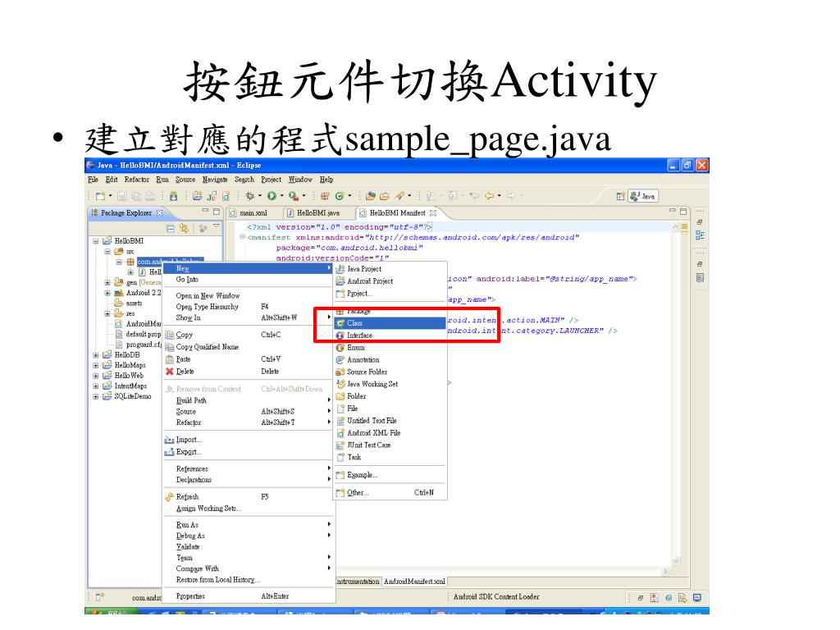This screenshot has height=630, width=840.
Task: Select the IntentMaps project in tree
Action: click(125, 386)
